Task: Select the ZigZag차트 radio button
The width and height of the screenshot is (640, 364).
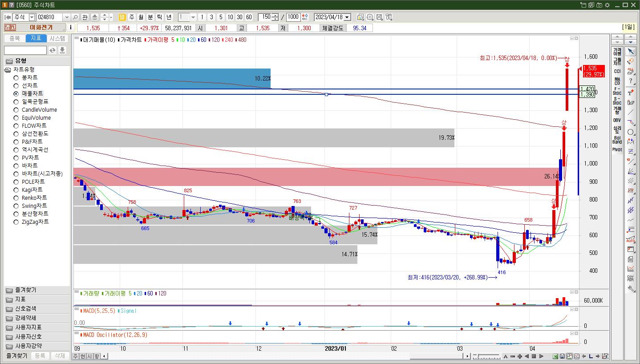Action: (16, 222)
